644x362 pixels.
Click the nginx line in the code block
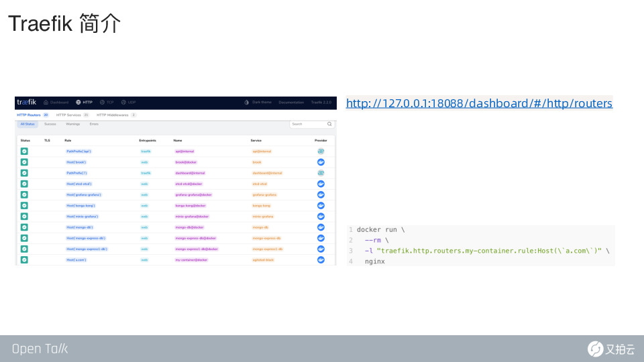(374, 261)
